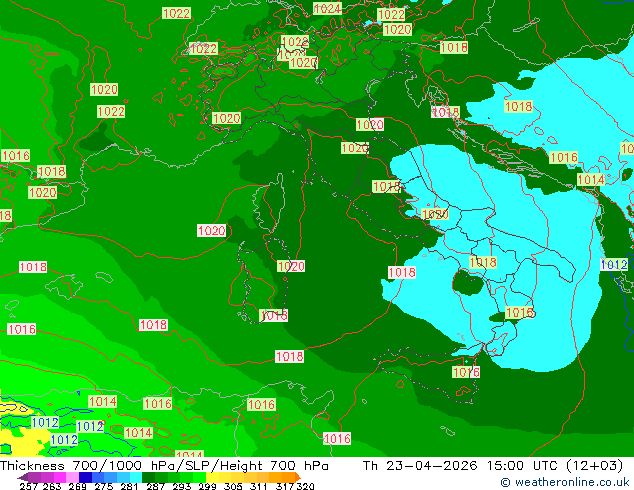Click the '1024' isobar label on the map
634x490 pixels.
328,8
